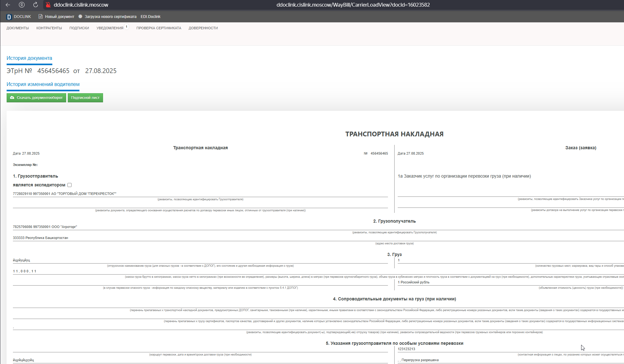Click 'Заказ (заявка)' heading
This screenshot has width=624, height=364.
[x=581, y=148]
